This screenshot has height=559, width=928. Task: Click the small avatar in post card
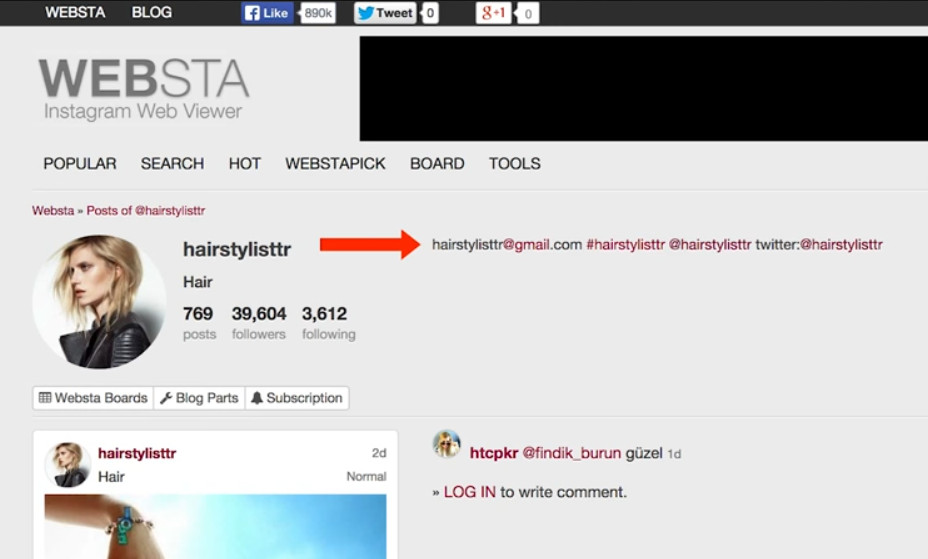tap(67, 464)
